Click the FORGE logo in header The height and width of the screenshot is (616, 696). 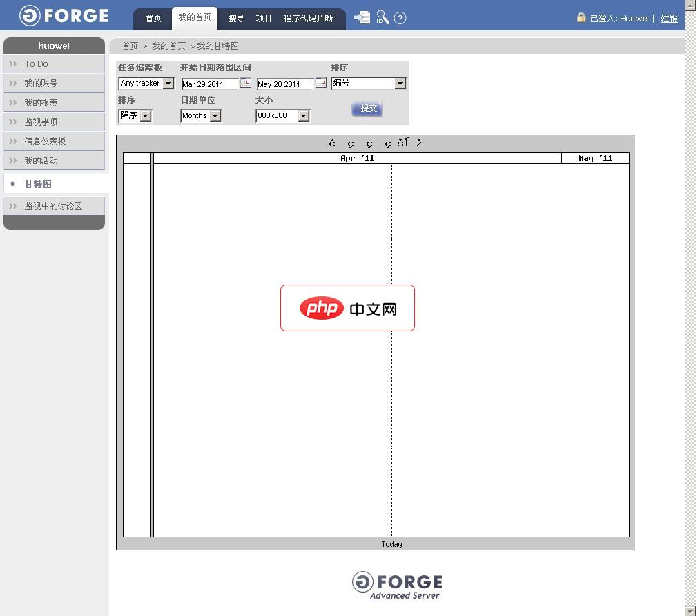point(64,15)
